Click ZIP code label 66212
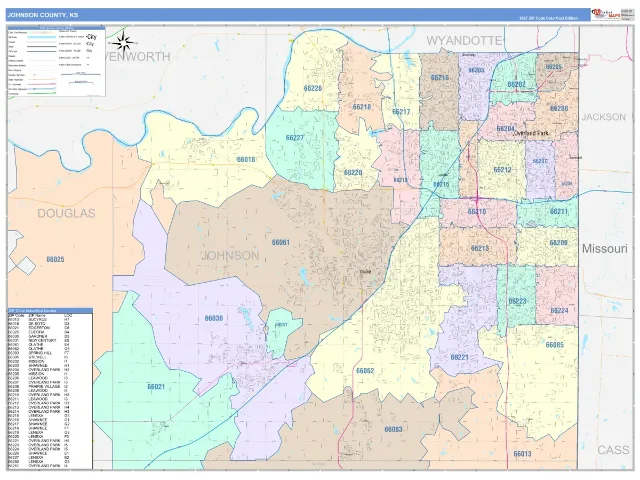640x480 pixels. [x=502, y=170]
